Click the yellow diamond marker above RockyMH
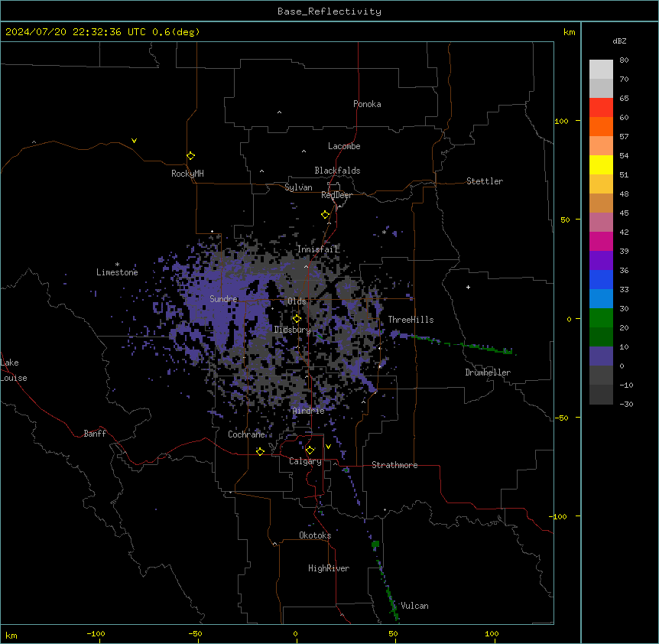 pyautogui.click(x=190, y=156)
